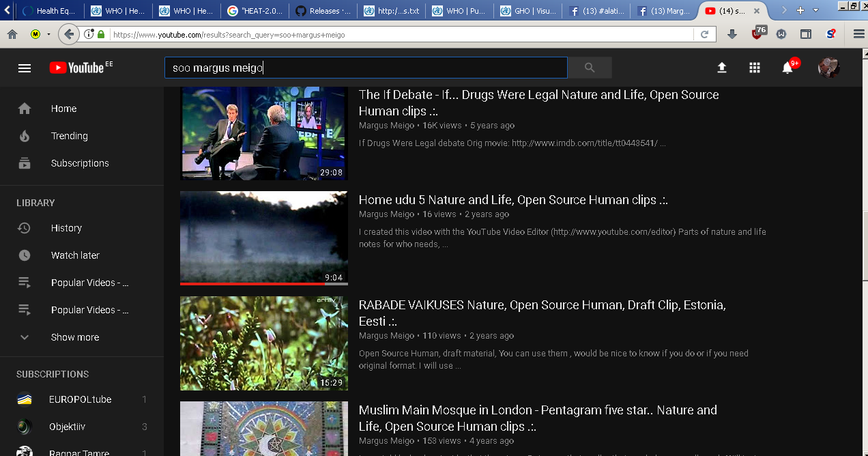Click the browser back arrow
Image resolution: width=868 pixels, height=456 pixels.
(68, 34)
